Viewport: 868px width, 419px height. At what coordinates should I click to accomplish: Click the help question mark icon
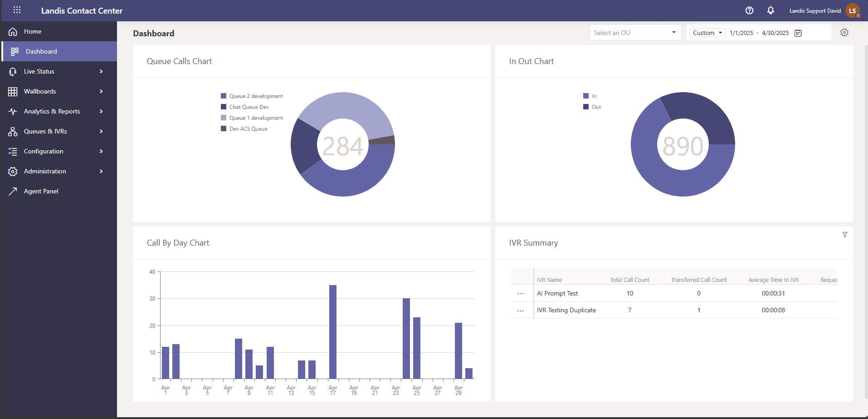(749, 10)
